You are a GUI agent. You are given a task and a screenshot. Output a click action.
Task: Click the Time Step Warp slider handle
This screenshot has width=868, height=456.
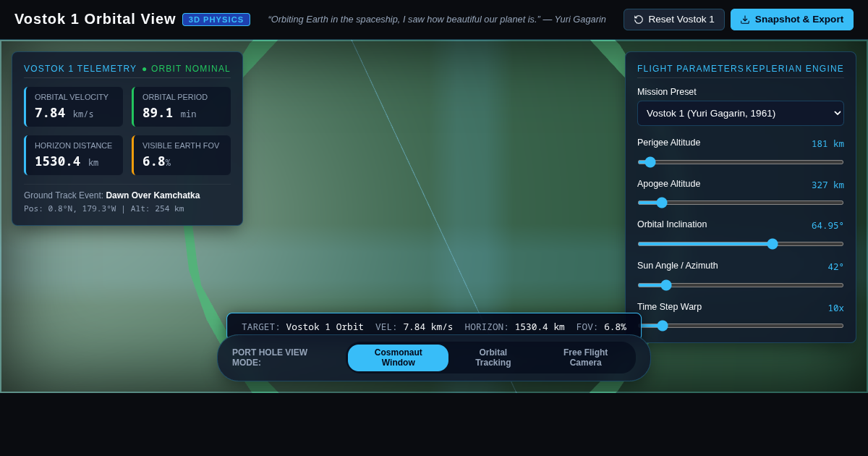[663, 326]
